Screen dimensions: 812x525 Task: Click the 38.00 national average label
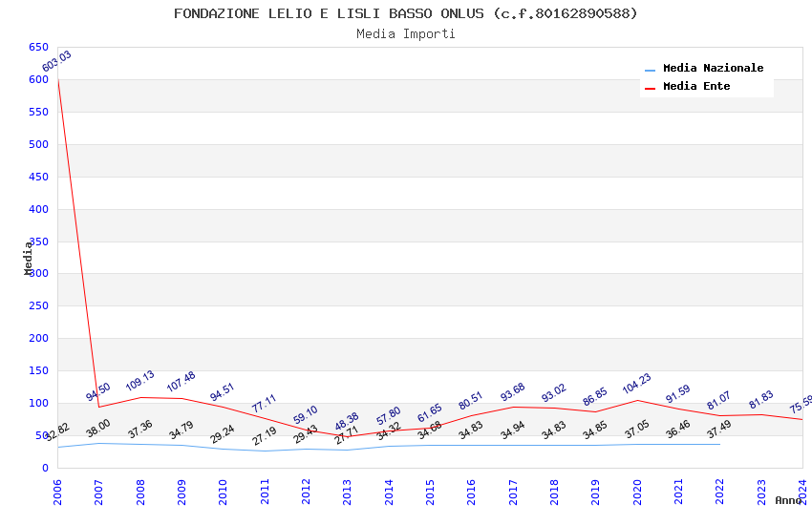coord(97,429)
